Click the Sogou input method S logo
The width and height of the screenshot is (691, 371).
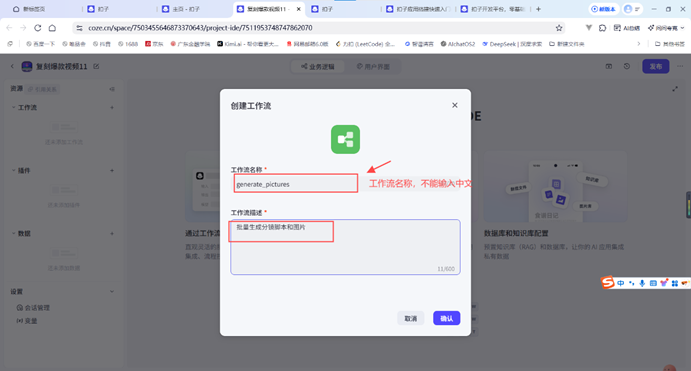coord(608,282)
